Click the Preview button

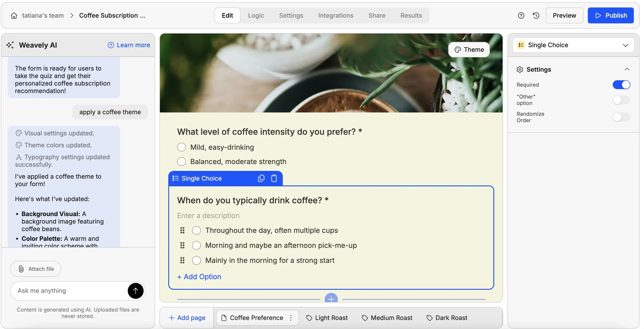point(564,15)
